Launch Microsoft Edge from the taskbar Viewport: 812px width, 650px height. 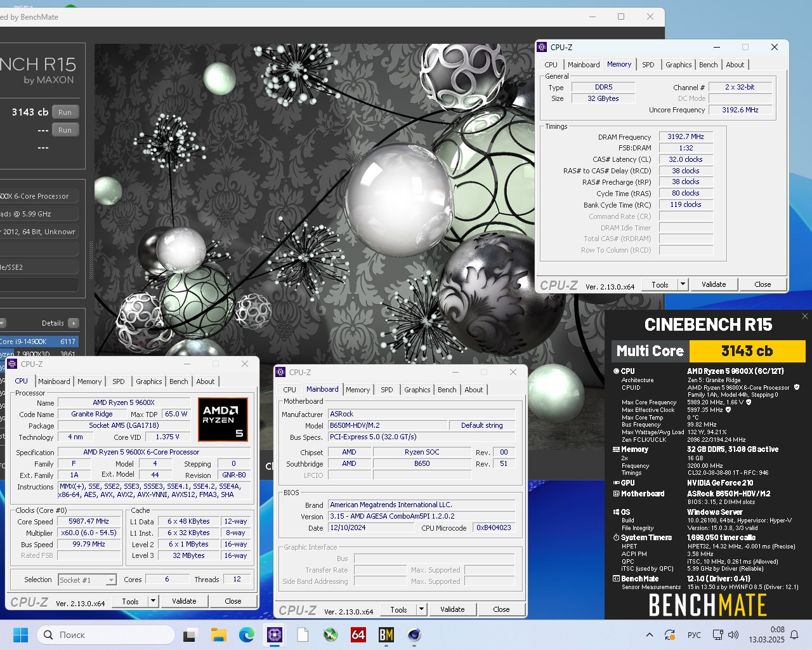click(246, 635)
